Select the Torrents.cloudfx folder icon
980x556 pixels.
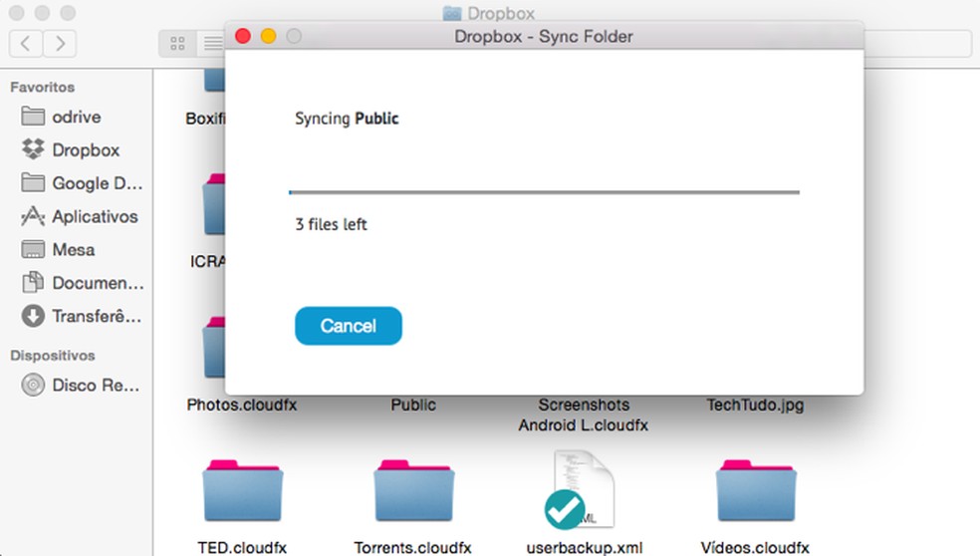(413, 491)
